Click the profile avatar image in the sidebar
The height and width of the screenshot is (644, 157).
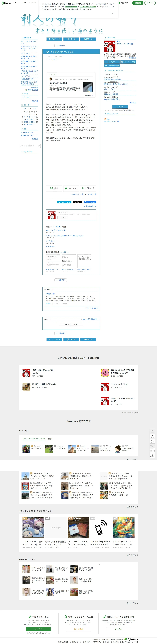click(x=110, y=46)
